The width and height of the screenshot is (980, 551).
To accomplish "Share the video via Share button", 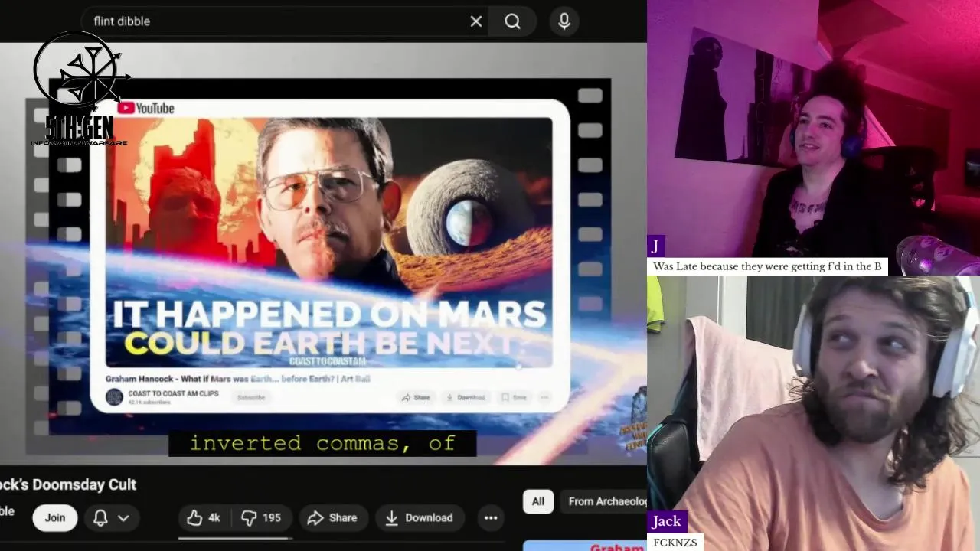I will [x=332, y=518].
